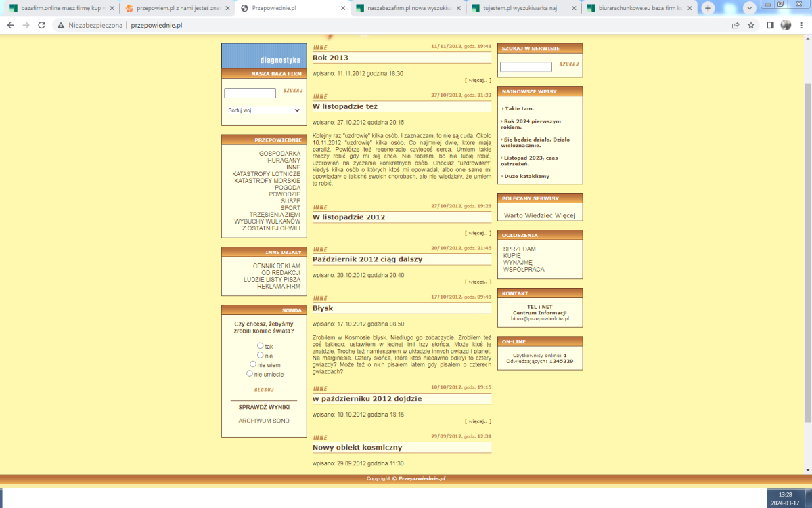Viewport: 812px width, 508px height.
Task: Open the 'TRZĘSIENIA ZIEMI' category menu item
Action: tap(275, 215)
